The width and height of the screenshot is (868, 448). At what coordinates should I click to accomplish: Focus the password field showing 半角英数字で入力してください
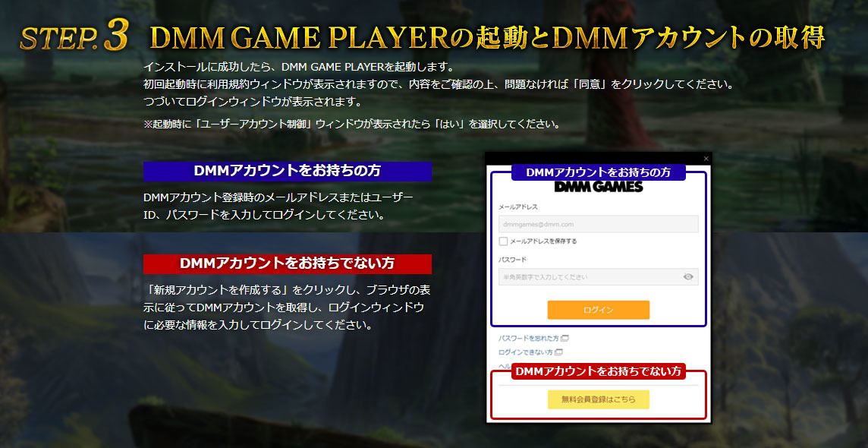pos(599,277)
